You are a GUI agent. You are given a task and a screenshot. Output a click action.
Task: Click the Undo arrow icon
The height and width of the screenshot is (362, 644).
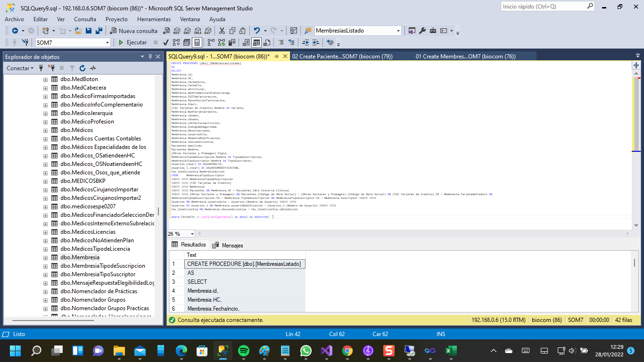(257, 31)
